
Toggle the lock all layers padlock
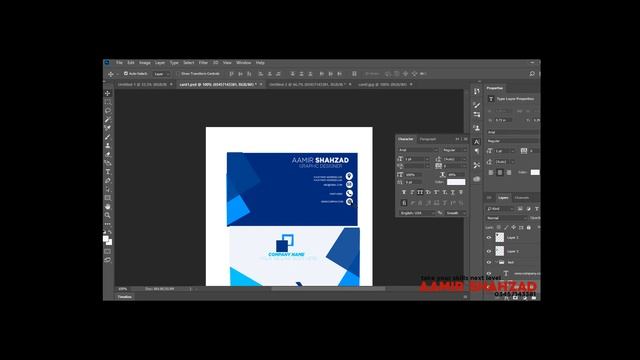point(529,227)
